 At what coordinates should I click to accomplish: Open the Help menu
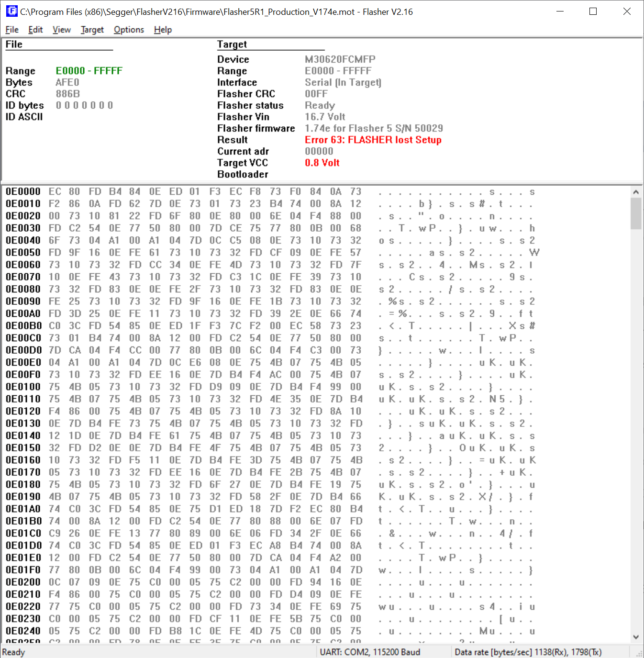click(x=163, y=30)
